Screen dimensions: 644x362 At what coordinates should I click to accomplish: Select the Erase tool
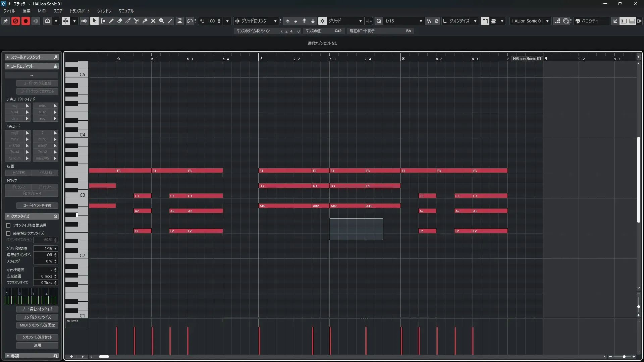tap(120, 21)
